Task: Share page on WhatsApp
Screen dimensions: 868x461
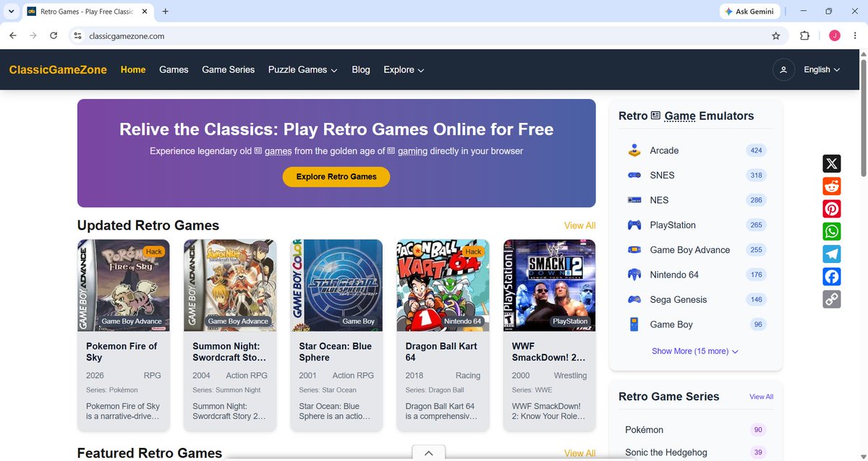Action: (x=832, y=231)
